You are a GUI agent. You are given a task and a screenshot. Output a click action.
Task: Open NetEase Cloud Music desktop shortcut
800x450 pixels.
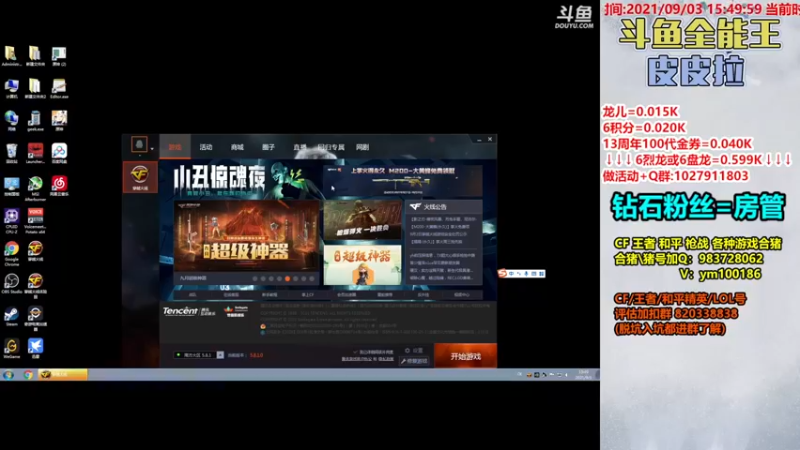point(59,185)
